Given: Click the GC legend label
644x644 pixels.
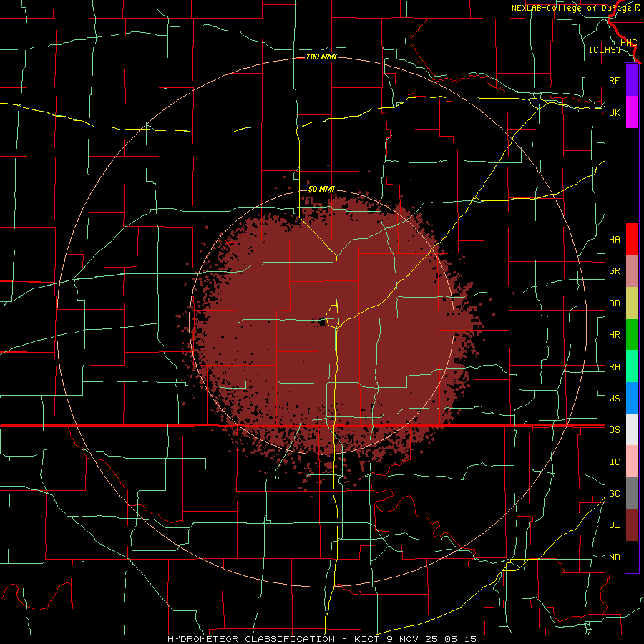Looking at the screenshot, I should tap(614, 494).
